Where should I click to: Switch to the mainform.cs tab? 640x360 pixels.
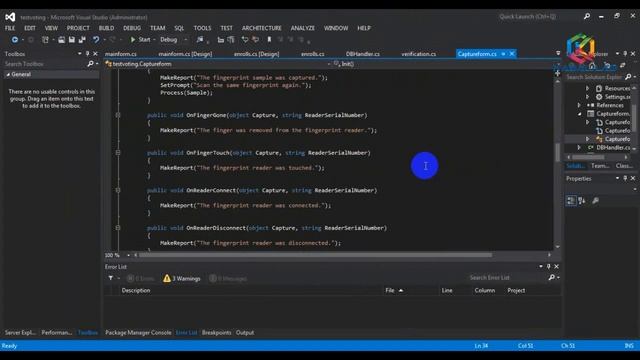click(x=121, y=54)
